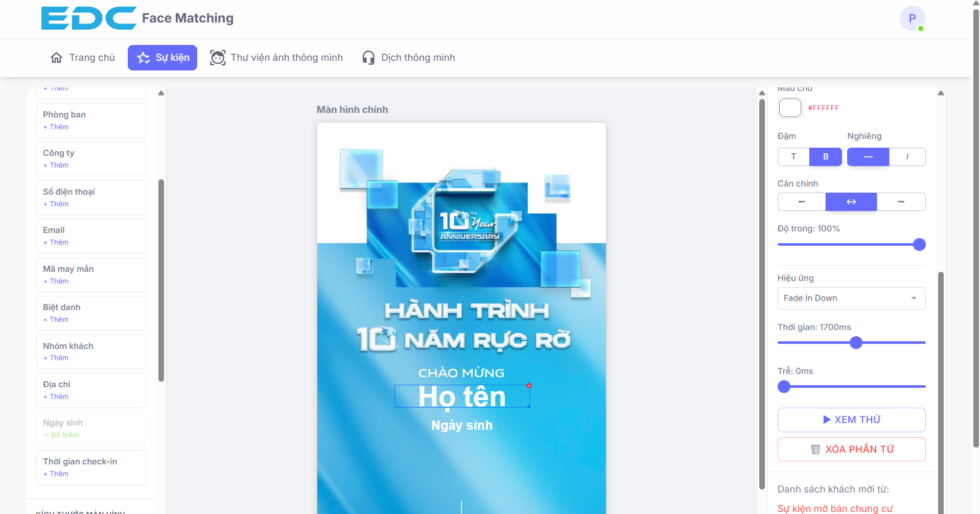Add the Mã may mắn field

point(91,275)
